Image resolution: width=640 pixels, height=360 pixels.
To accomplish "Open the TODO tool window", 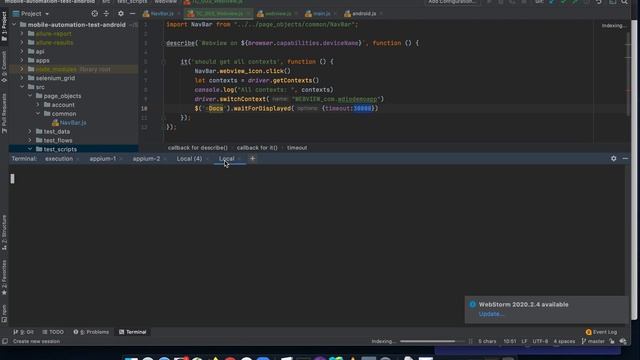I will point(53,332).
